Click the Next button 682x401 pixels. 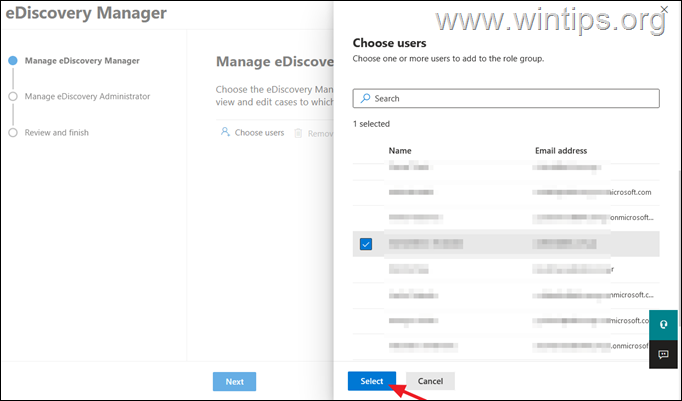(x=234, y=381)
